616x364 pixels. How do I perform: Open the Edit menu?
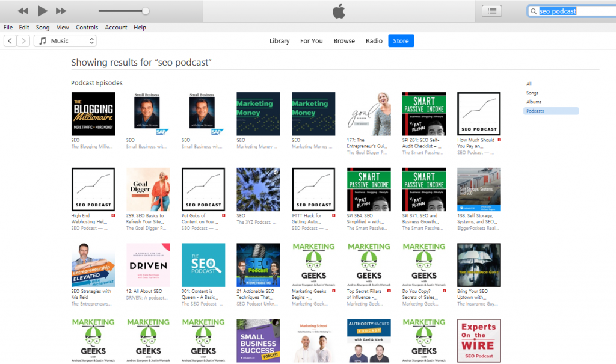pyautogui.click(x=24, y=28)
